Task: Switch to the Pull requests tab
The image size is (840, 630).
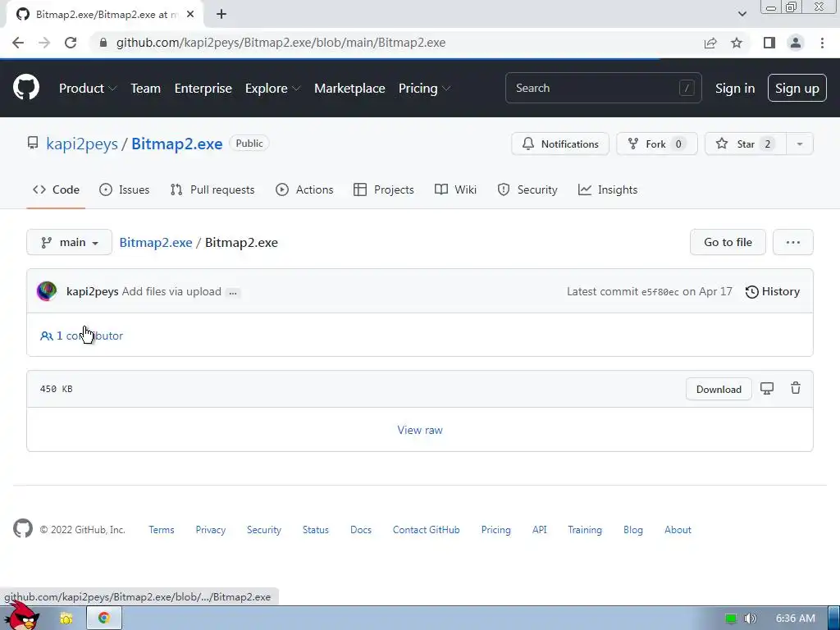Action: 212,189
